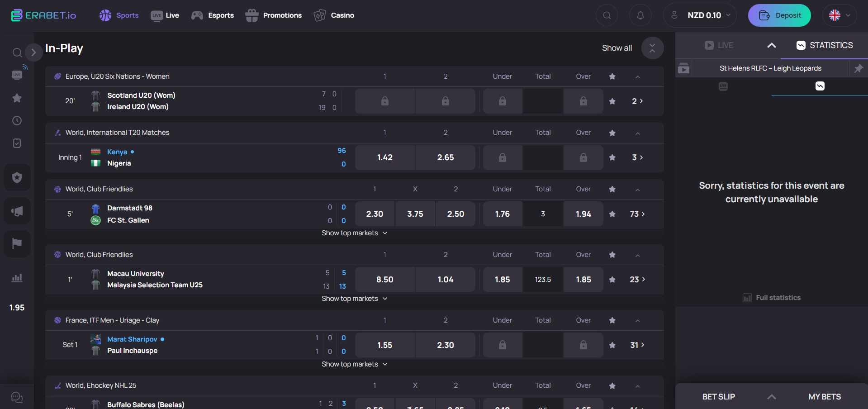Screen dimensions: 868x409
Task: Open the shield star sidebar icon
Action: pyautogui.click(x=17, y=177)
